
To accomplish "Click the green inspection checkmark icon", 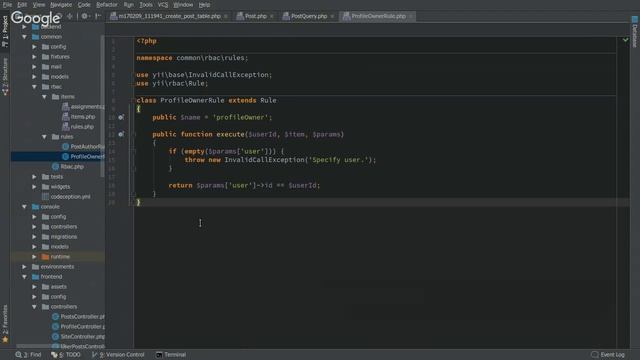I will pyautogui.click(x=625, y=40).
